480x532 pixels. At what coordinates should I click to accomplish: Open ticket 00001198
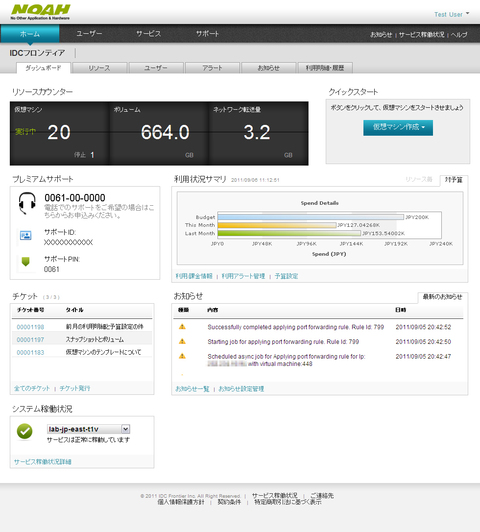(31, 327)
